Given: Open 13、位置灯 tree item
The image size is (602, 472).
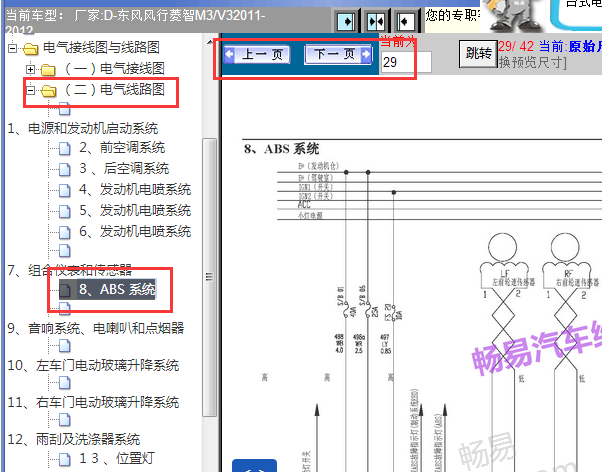Looking at the screenshot, I should click(117, 458).
